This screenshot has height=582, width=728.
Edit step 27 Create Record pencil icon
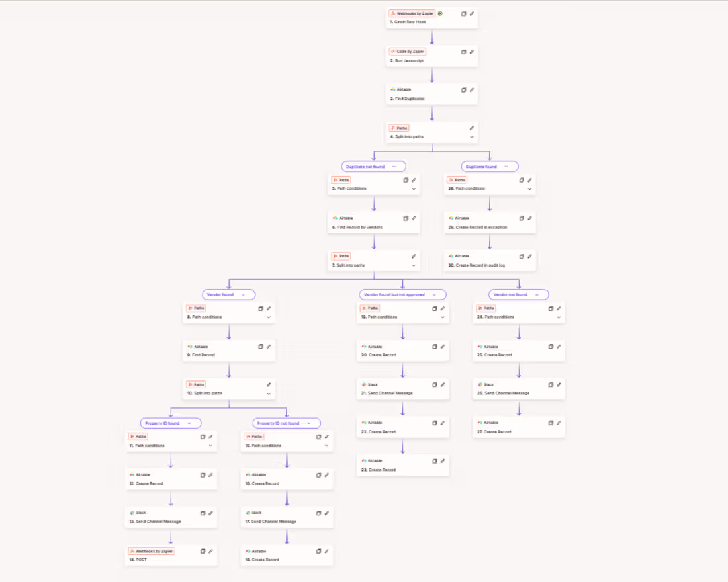click(x=559, y=423)
